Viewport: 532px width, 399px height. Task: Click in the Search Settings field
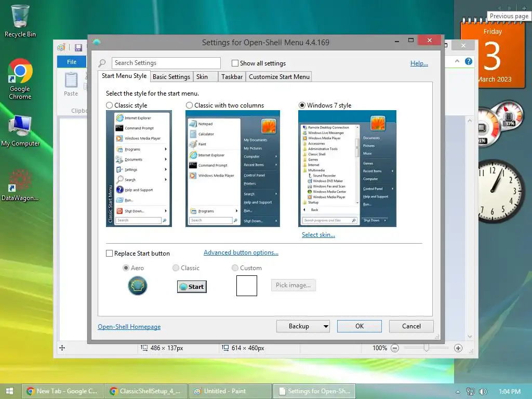pyautogui.click(x=166, y=63)
